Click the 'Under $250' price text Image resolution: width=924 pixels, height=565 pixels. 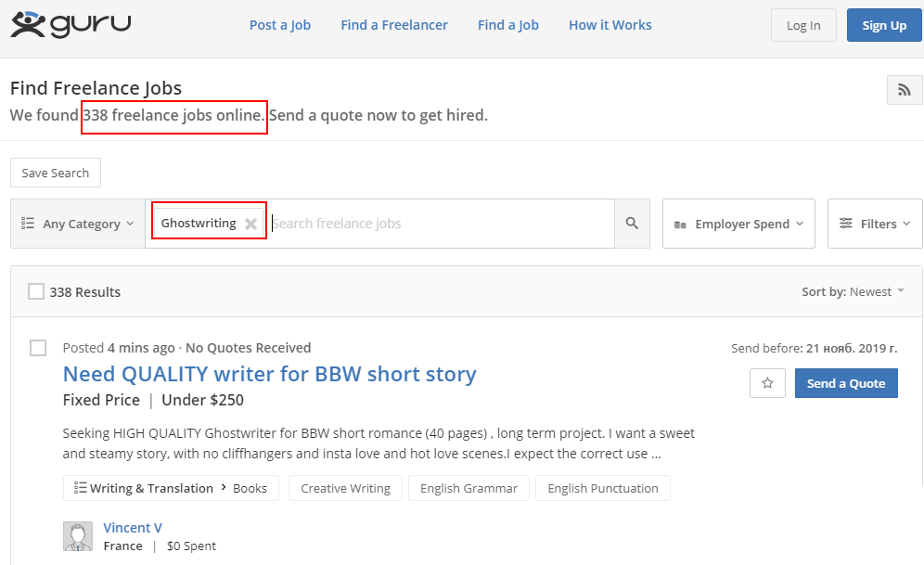click(x=203, y=400)
